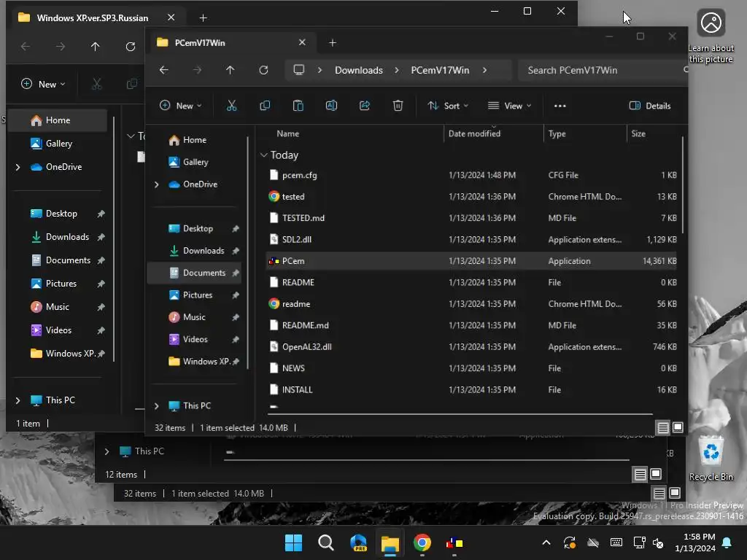This screenshot has height=560, width=747.
Task: Toggle the Details pane button
Action: [650, 106]
